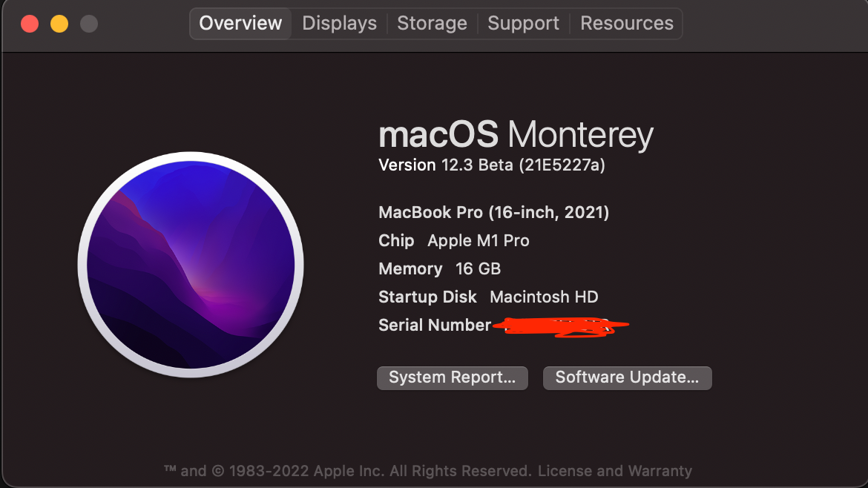The height and width of the screenshot is (488, 868).
Task: Click the Apple M1 Pro chip value
Action: [x=479, y=241]
